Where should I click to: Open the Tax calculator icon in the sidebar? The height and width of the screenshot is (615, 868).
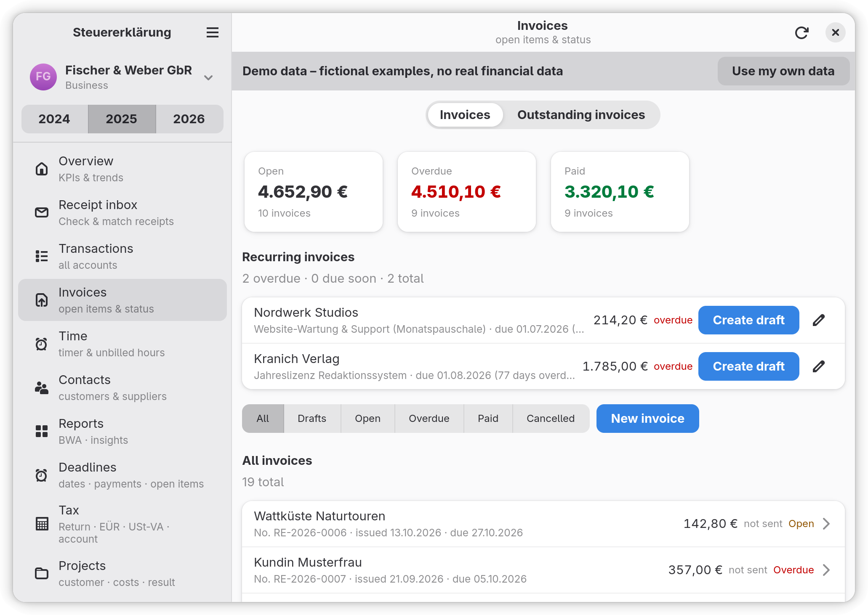tap(42, 524)
